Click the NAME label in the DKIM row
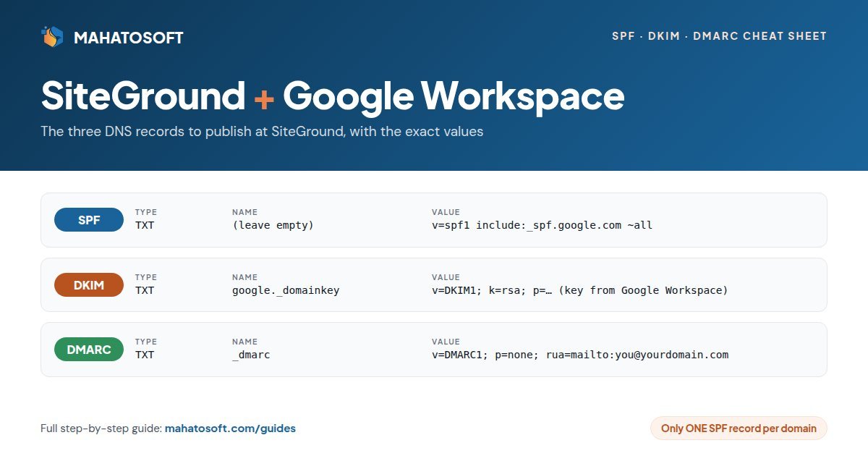 tap(244, 277)
